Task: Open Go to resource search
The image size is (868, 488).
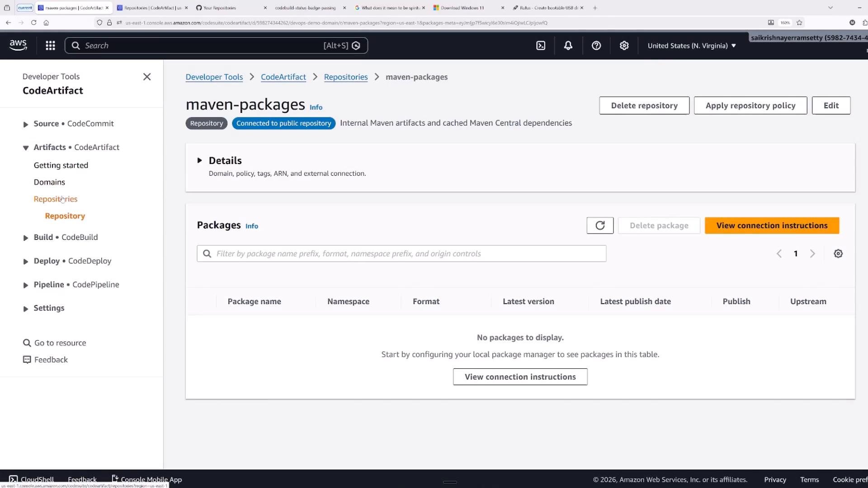Action: [55, 343]
